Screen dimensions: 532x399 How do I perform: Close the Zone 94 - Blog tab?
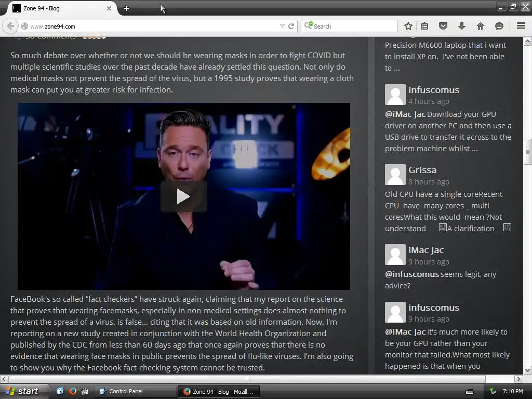(109, 8)
